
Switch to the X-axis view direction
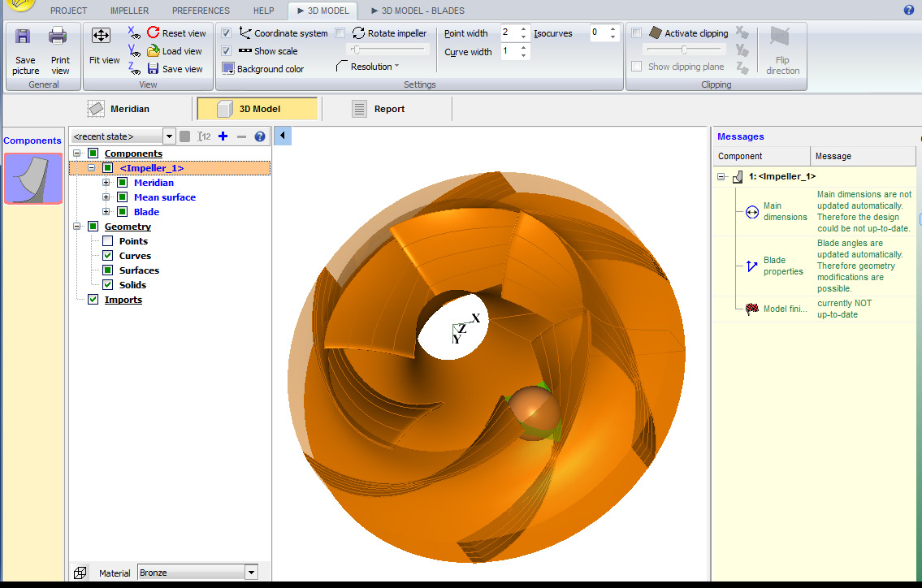(134, 33)
